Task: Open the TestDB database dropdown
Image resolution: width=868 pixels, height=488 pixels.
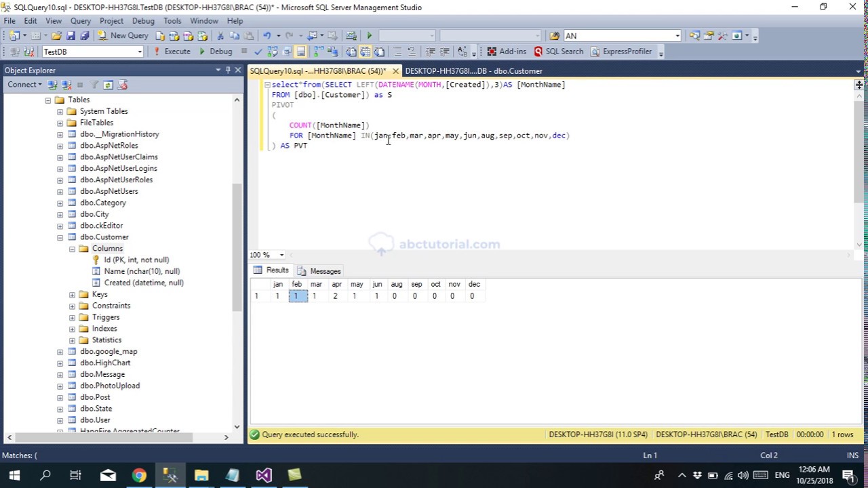Action: pyautogui.click(x=140, y=52)
